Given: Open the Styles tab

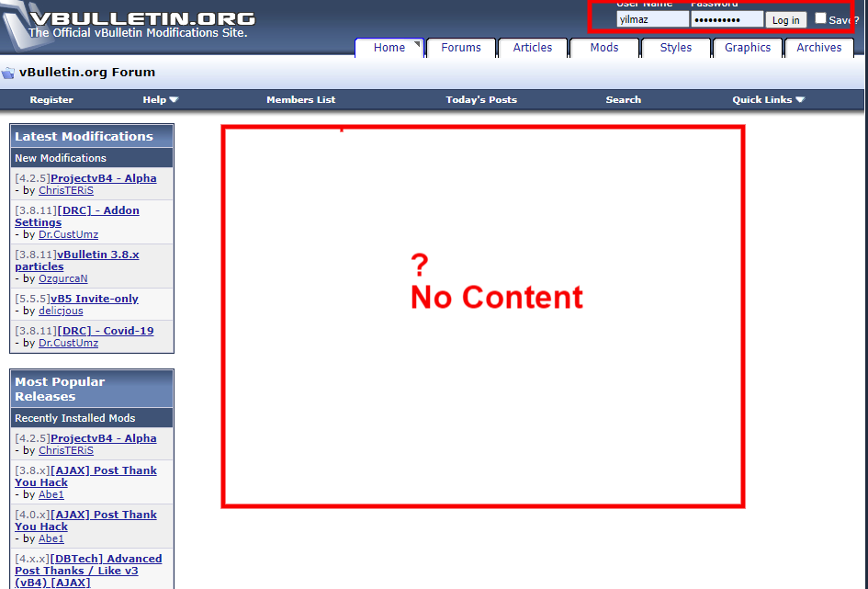Looking at the screenshot, I should (676, 48).
